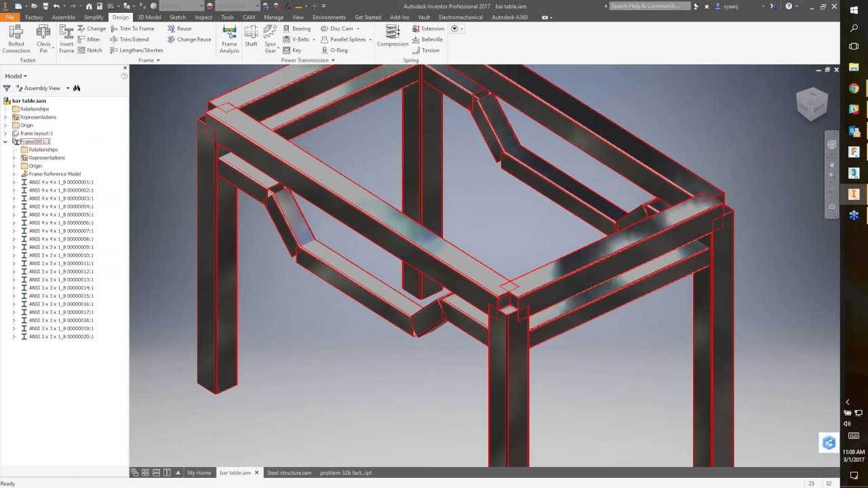Click the browser filter funnel icon

click(x=7, y=88)
